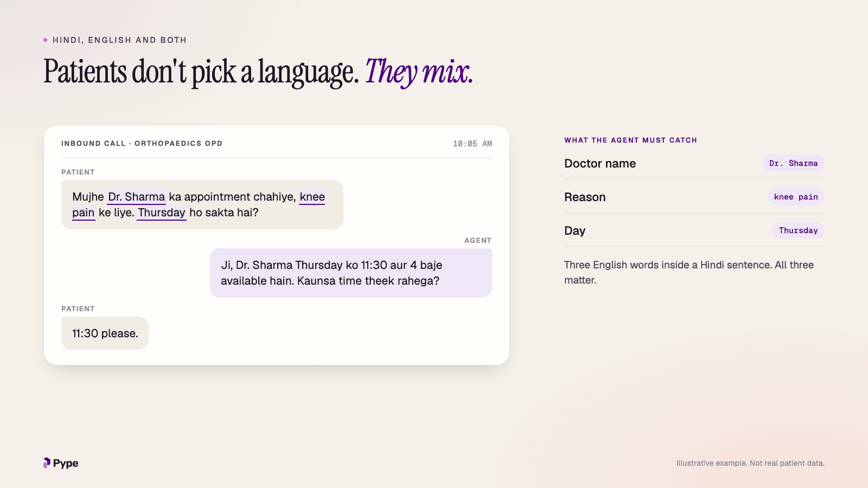
Task: Click the 'INBOUND CALL · ORTHOPAEDICS OPD' header
Action: click(142, 144)
